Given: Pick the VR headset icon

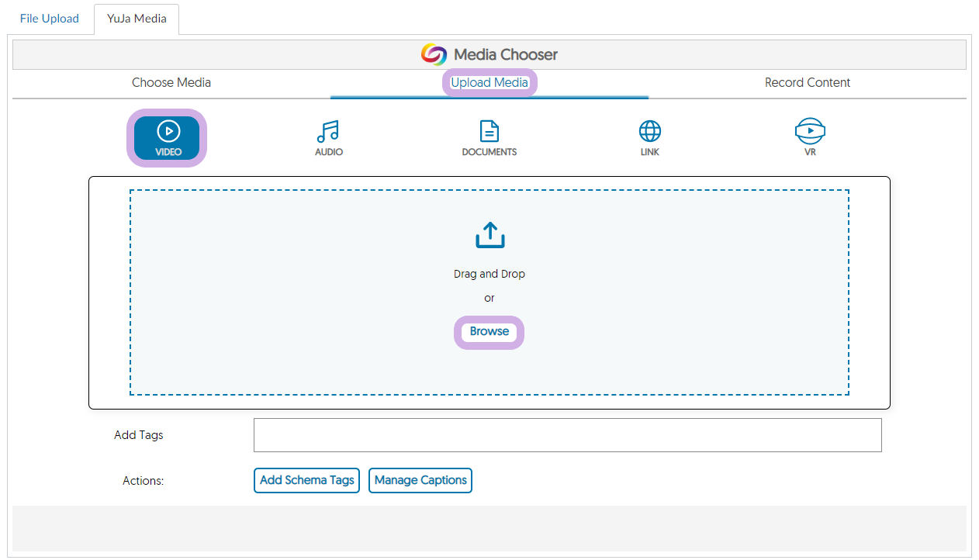Looking at the screenshot, I should pos(810,130).
